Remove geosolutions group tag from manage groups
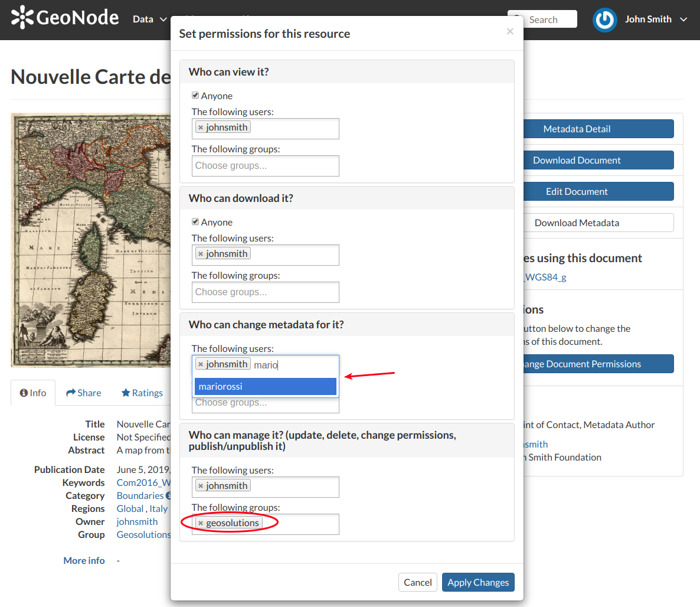Viewport: 700px width, 607px height. 201,523
